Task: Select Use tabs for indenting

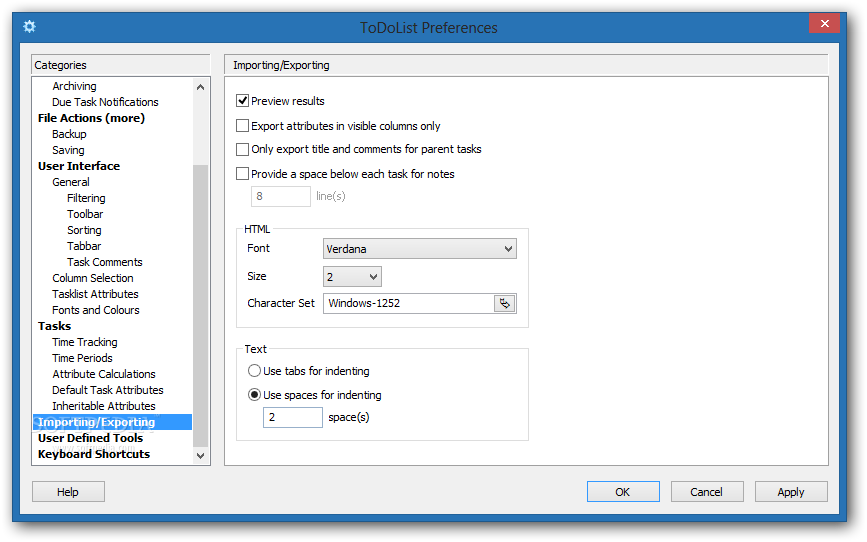Action: [x=254, y=371]
